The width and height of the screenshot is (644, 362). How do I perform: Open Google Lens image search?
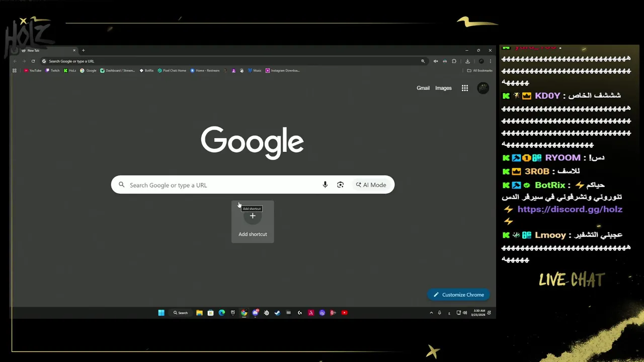(x=341, y=185)
